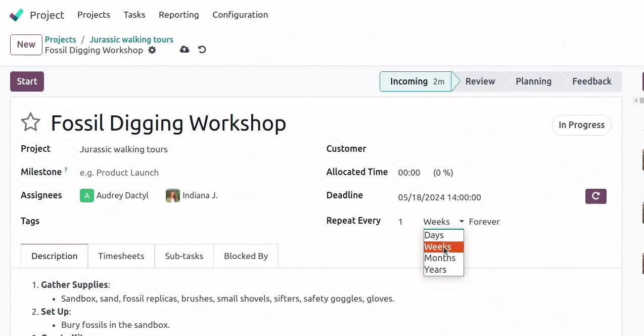Open the gear settings icon beside task name
This screenshot has height=336, width=644.
(x=152, y=50)
